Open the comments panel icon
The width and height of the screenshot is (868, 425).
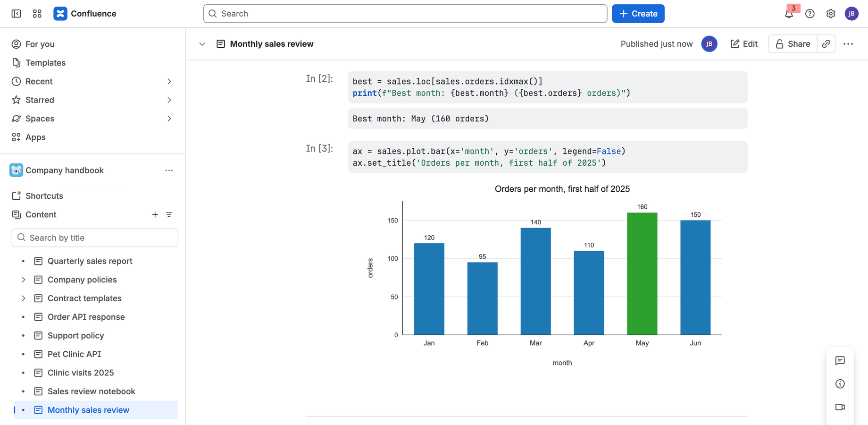point(840,361)
